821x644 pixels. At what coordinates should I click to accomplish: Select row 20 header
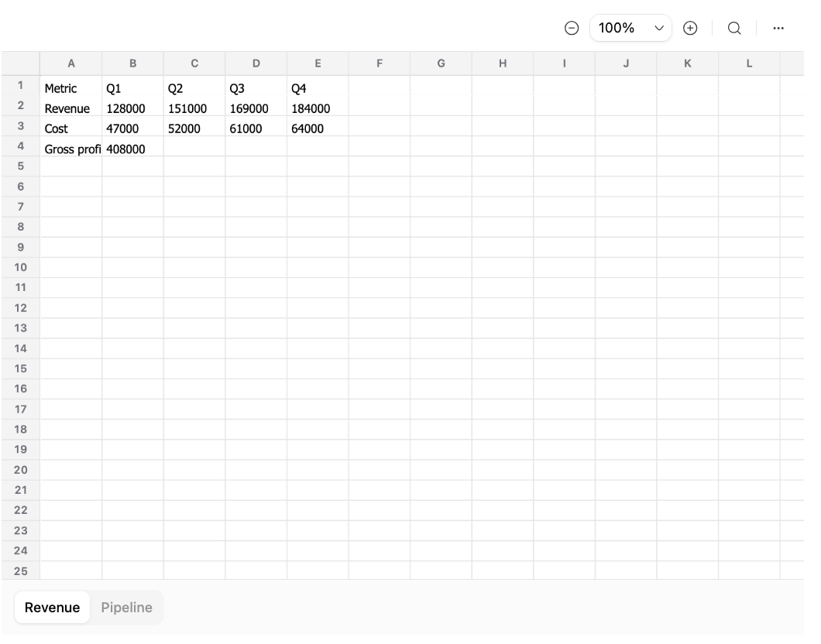tap(20, 470)
